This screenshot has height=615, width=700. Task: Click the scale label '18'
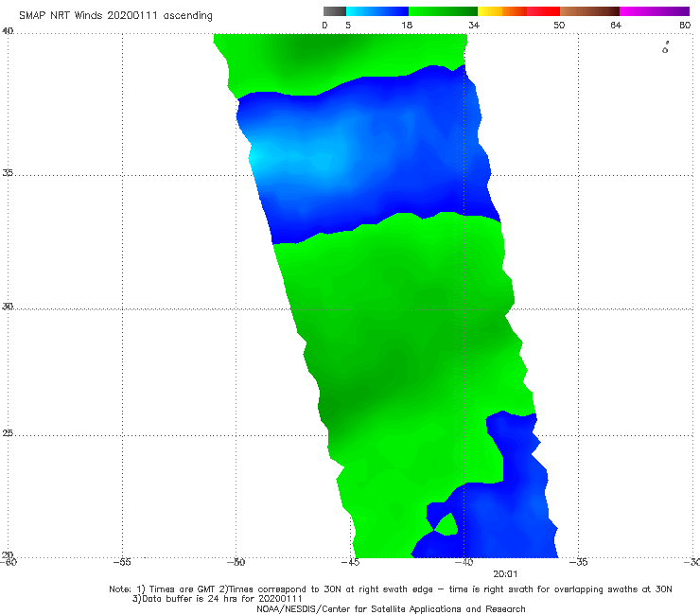(x=407, y=25)
